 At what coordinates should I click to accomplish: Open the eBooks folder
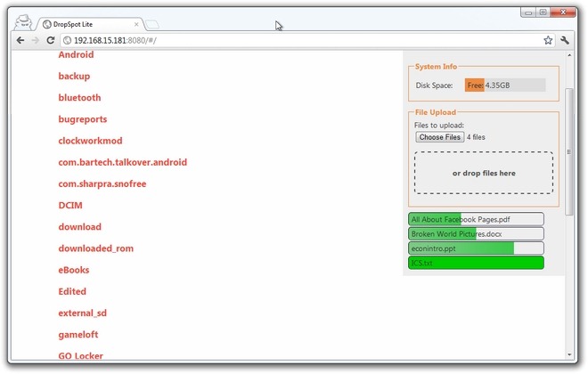[74, 270]
